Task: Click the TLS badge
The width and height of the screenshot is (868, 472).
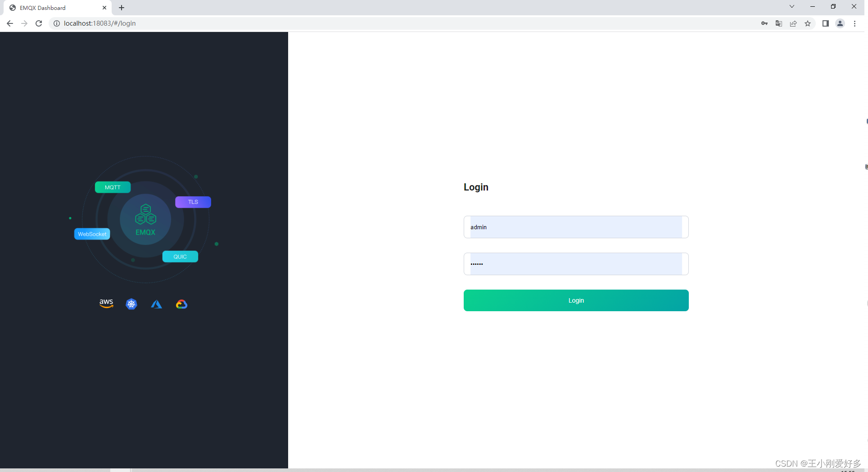Action: pyautogui.click(x=193, y=202)
